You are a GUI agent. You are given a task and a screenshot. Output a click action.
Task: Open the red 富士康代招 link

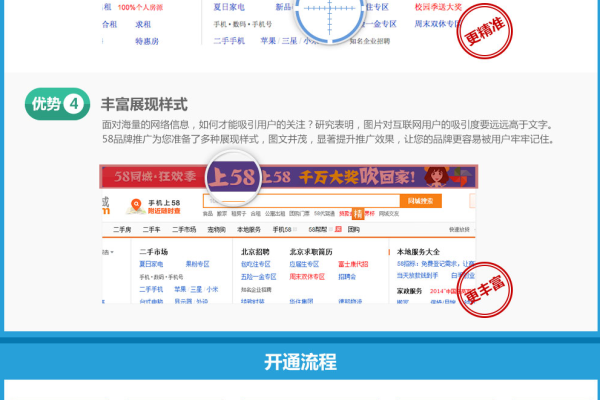[x=353, y=264]
